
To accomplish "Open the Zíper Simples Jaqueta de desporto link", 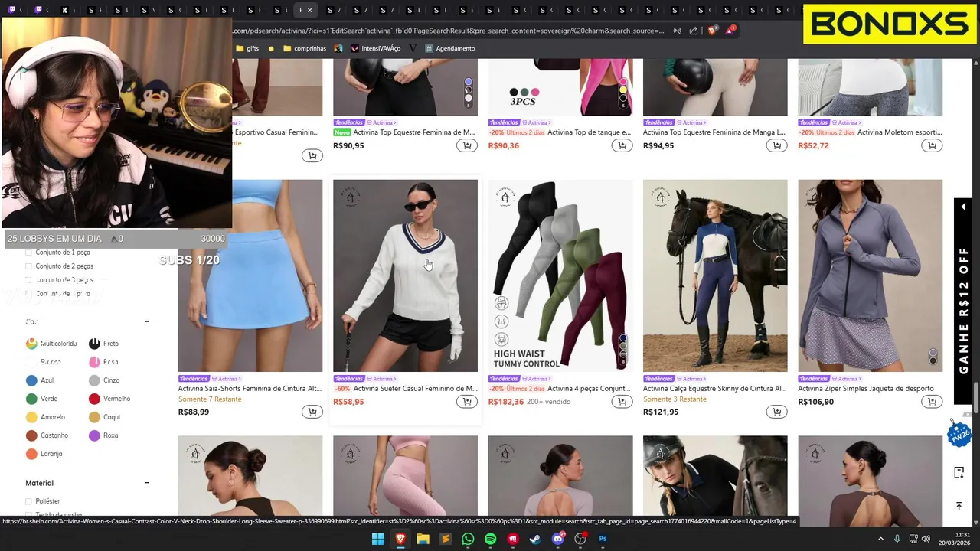I will [x=865, y=388].
